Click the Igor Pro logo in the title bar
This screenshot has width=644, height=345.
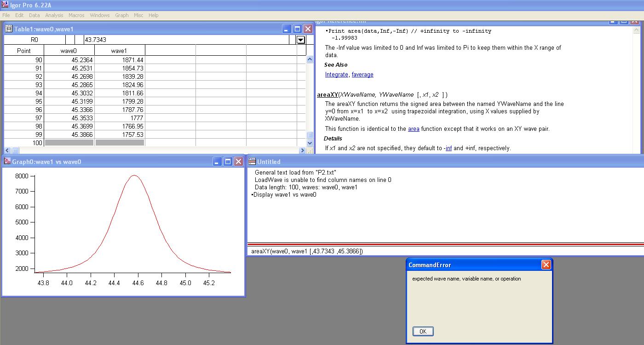[x=5, y=5]
